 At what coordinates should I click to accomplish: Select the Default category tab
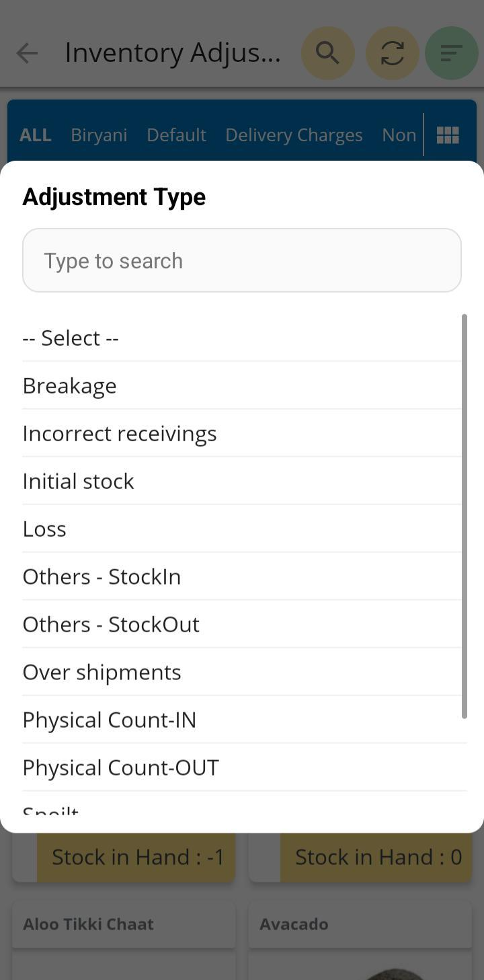coord(176,135)
